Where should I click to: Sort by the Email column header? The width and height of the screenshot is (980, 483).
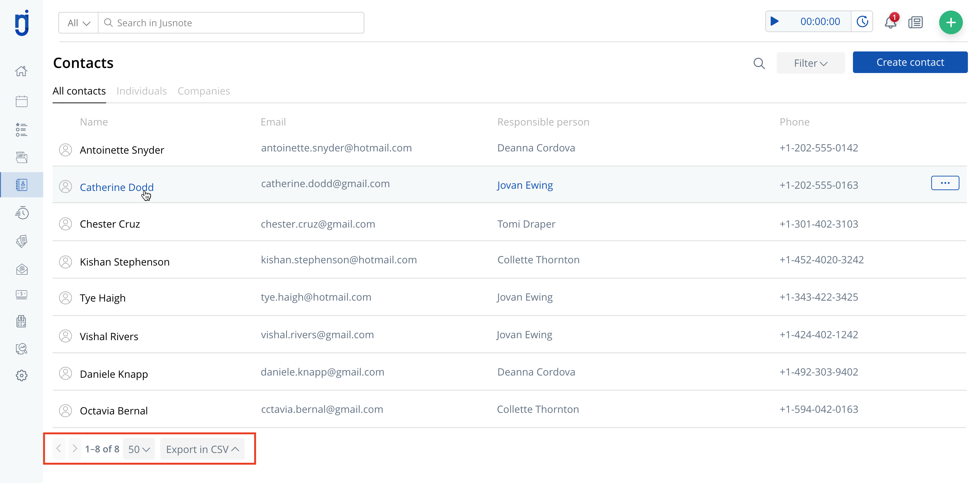coord(273,122)
